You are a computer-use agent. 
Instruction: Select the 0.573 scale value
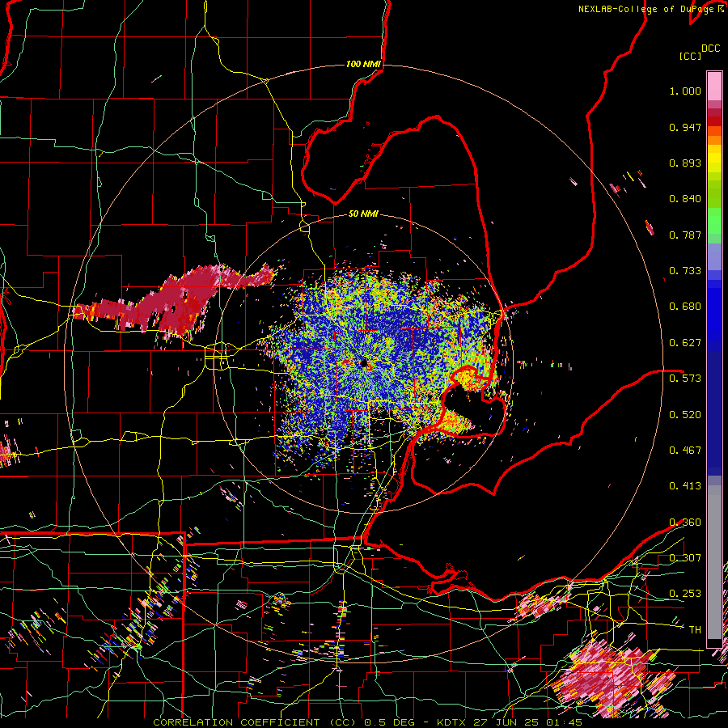685,379
